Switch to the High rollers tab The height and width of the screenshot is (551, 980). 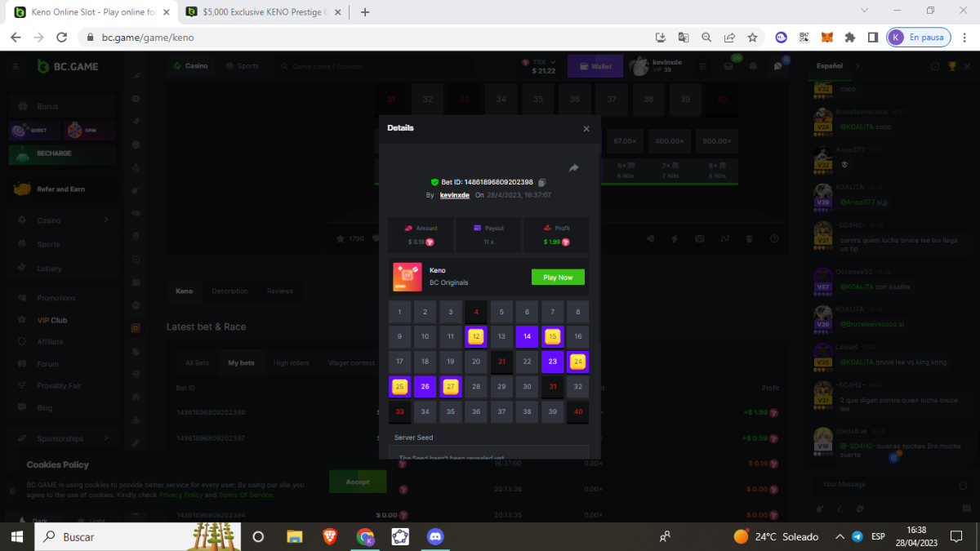point(292,362)
